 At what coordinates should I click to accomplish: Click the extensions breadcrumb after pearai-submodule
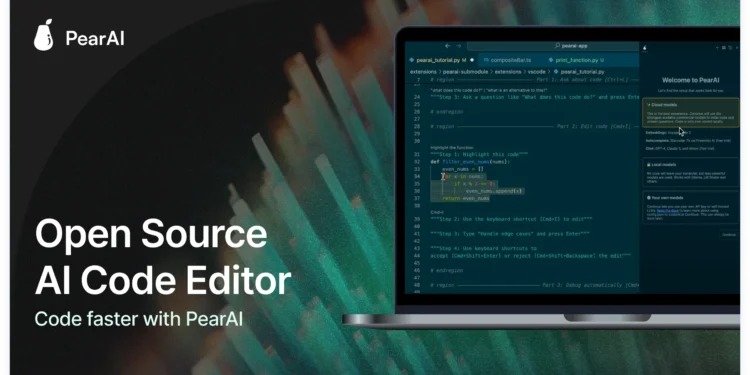[508, 72]
